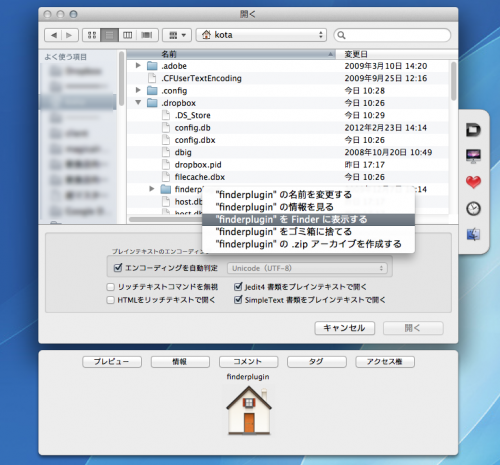This screenshot has width=500, height=465.
Task: Enable リッチテキストコマンドを無視 checkbox
Action: click(110, 287)
